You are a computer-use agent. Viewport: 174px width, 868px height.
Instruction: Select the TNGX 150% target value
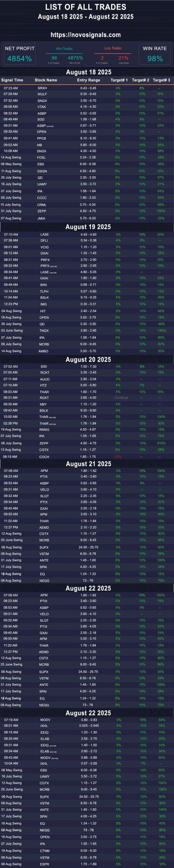coord(161,331)
